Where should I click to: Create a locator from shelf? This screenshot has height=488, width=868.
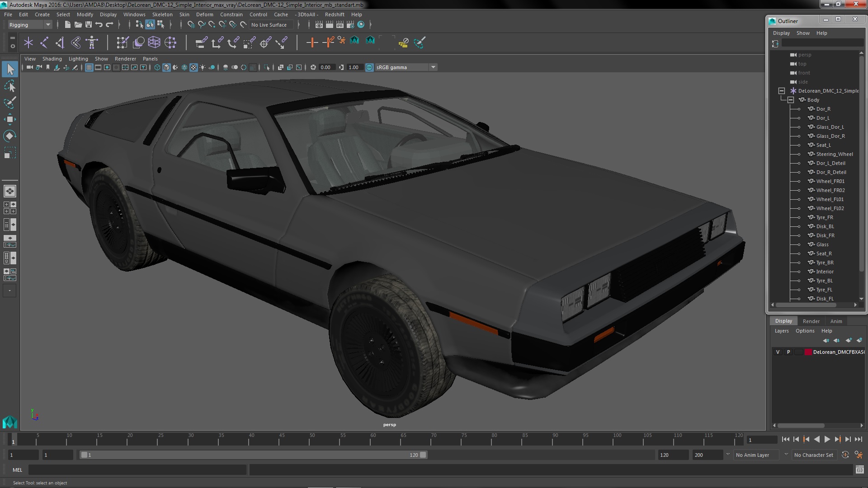[28, 43]
